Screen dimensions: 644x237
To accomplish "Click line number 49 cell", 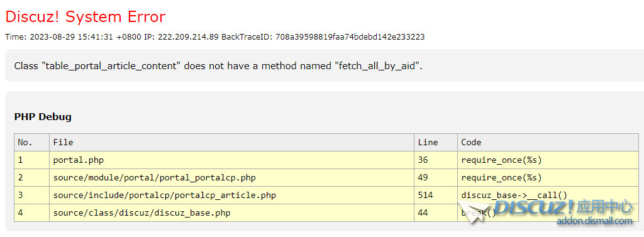I will click(x=436, y=178).
